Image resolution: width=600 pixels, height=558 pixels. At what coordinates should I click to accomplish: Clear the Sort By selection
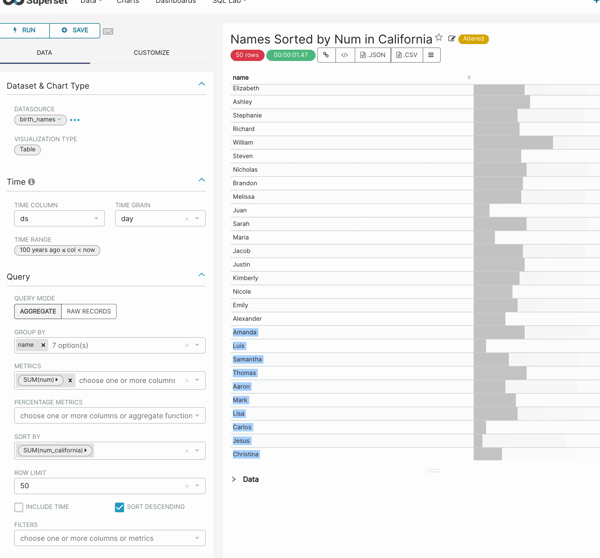[187, 451]
